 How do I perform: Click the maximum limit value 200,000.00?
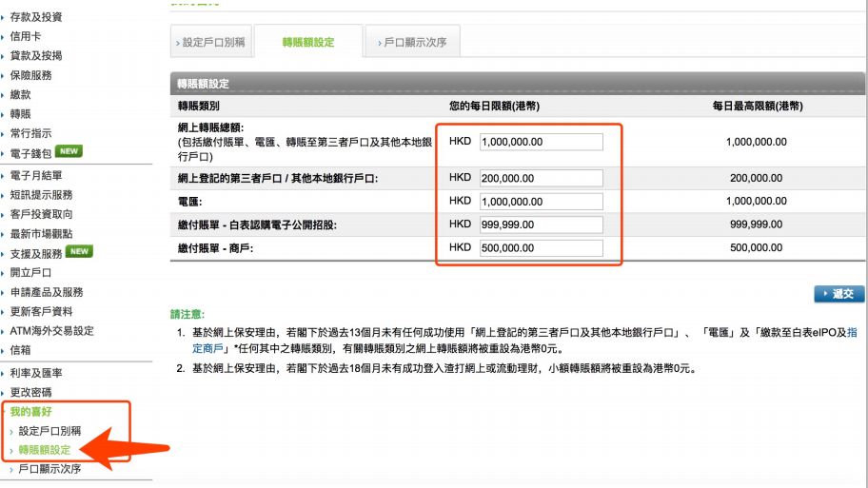757,178
